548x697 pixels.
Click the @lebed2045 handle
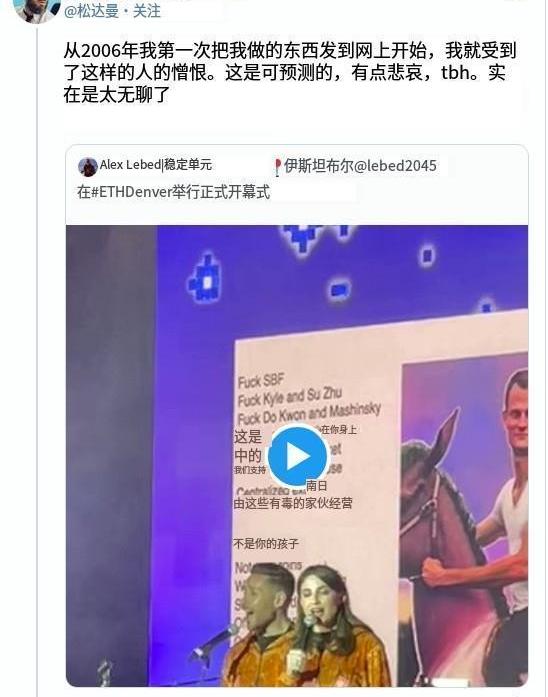tap(395, 166)
